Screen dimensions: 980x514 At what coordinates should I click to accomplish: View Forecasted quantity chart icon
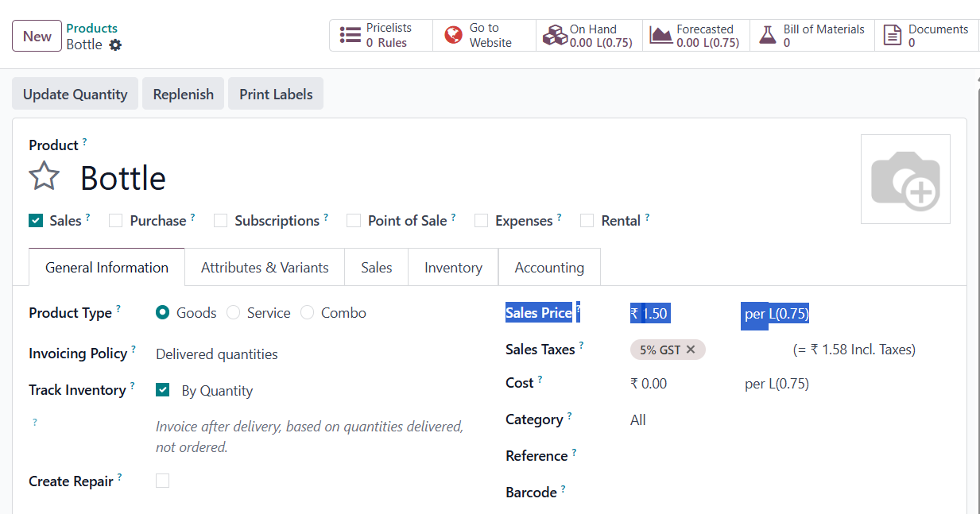tap(660, 36)
